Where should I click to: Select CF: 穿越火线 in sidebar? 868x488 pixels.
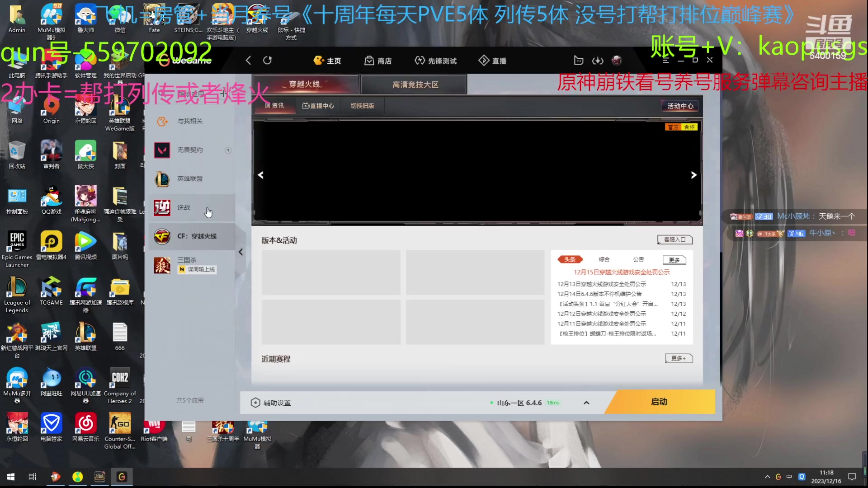click(192, 236)
